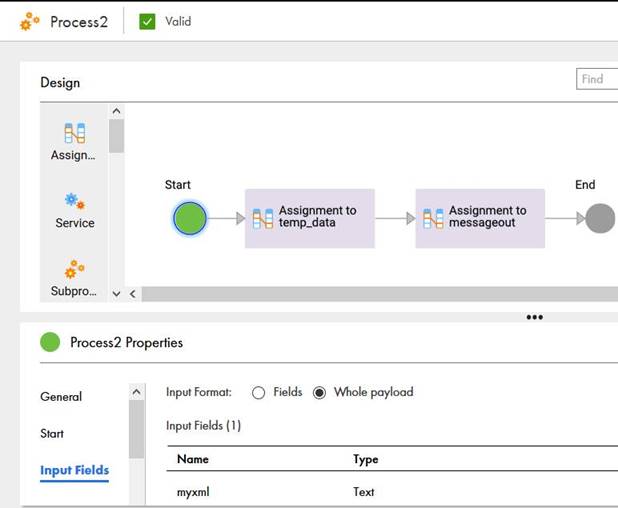The width and height of the screenshot is (618, 508).
Task: Click the green Start node on canvas
Action: coord(190,218)
